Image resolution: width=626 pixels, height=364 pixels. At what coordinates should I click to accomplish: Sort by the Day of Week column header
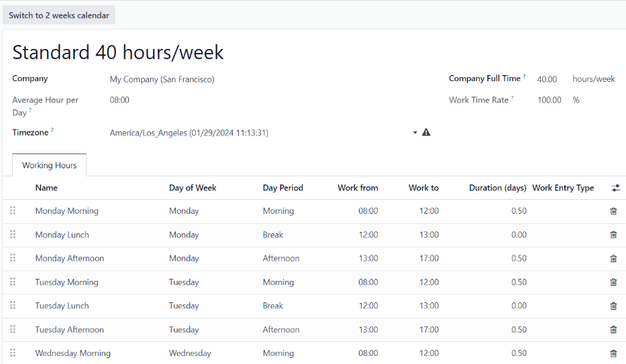[193, 188]
